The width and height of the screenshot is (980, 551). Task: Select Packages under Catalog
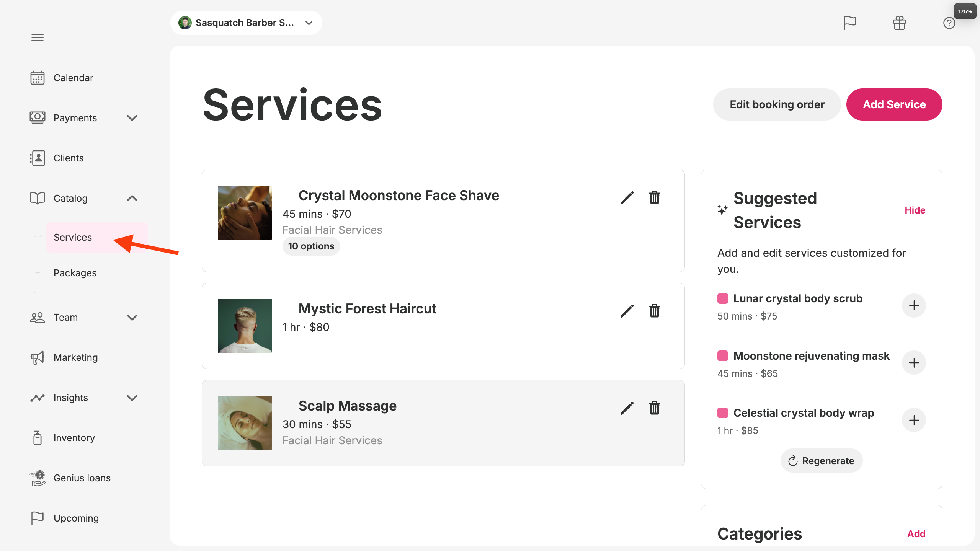[x=75, y=273]
